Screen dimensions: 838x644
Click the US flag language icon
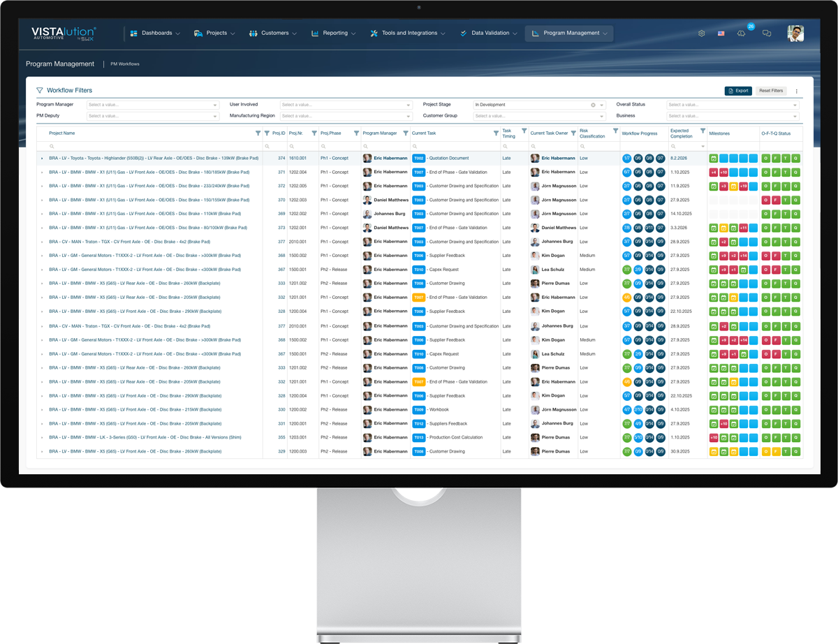coord(721,34)
